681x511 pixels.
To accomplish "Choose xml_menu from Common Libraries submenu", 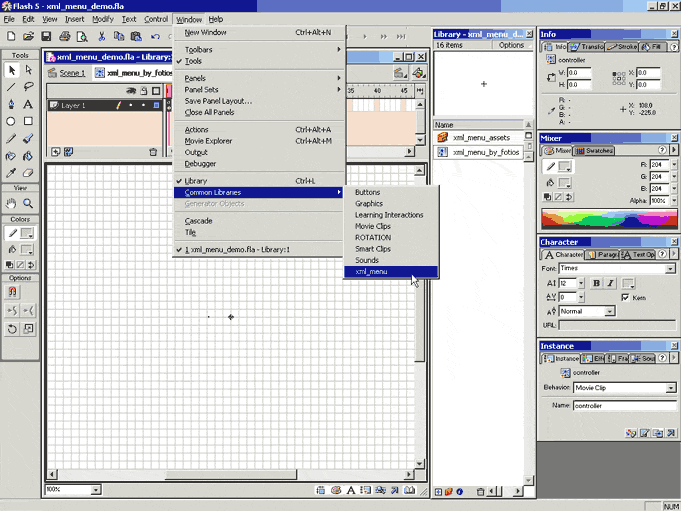I will (372, 271).
